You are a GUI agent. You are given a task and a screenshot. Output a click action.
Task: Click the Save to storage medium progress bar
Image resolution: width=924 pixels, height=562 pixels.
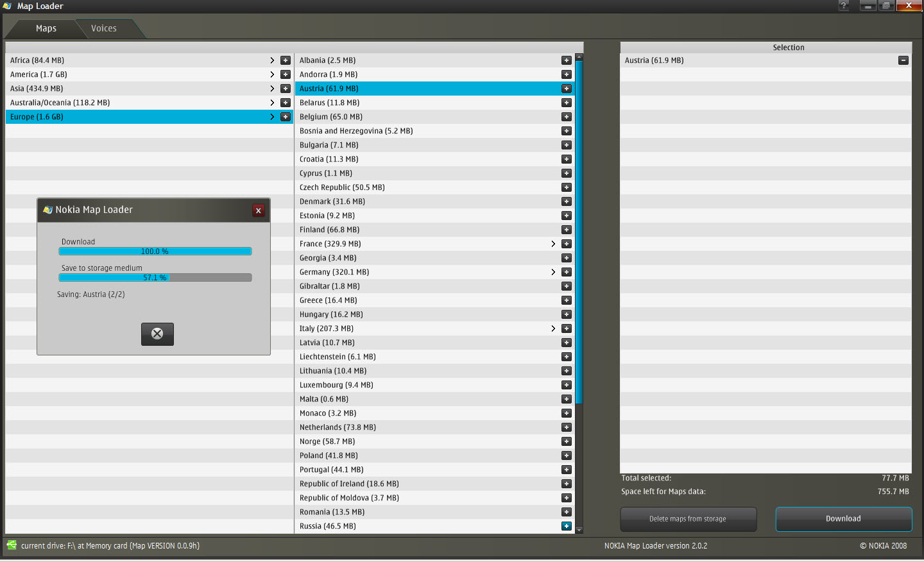point(155,278)
